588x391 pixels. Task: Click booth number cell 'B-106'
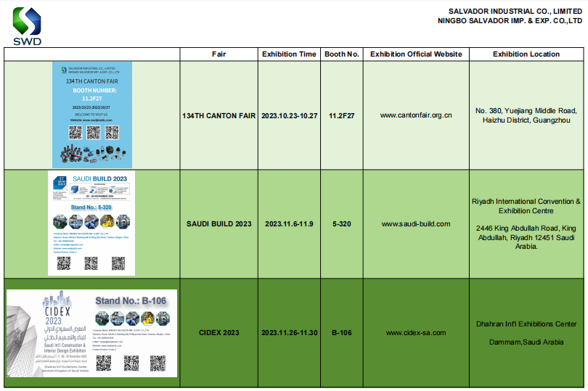coord(342,332)
